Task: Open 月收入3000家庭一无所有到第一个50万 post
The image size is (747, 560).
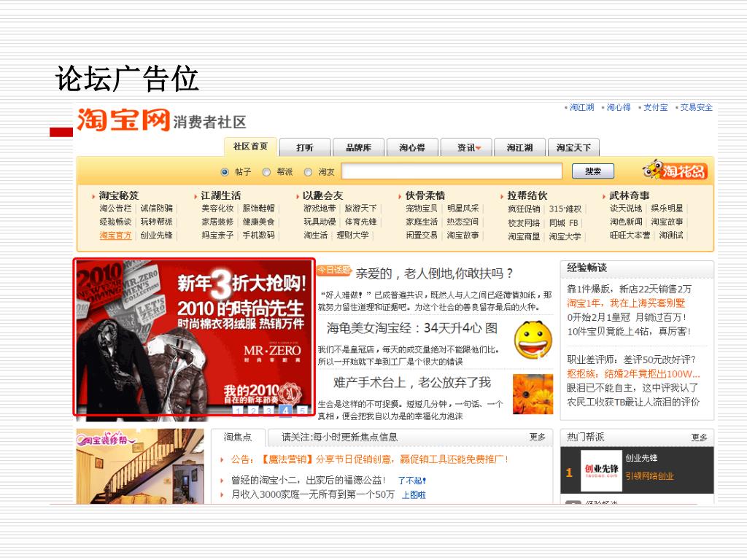Action: [x=312, y=495]
